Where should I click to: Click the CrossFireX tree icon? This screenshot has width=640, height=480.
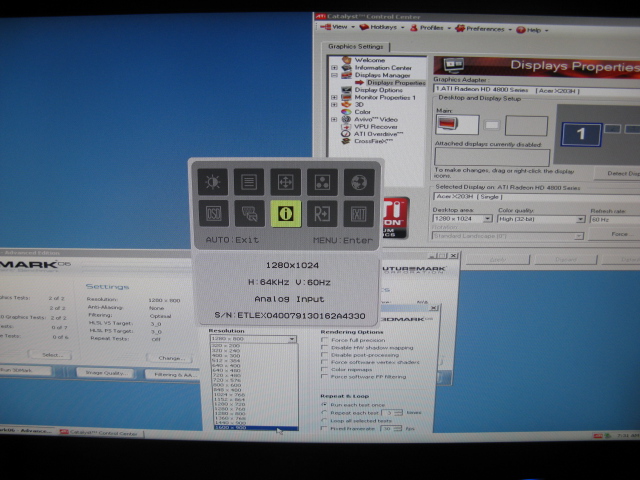click(347, 141)
